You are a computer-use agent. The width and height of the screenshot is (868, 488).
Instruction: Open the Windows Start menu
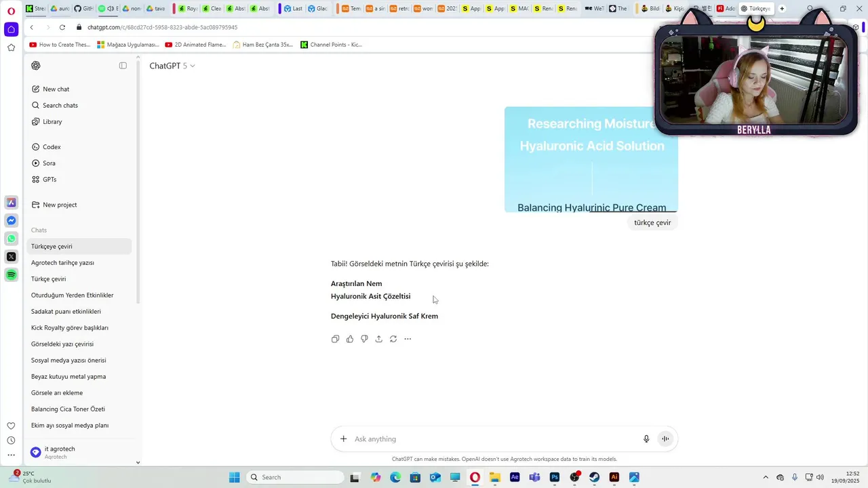(234, 477)
